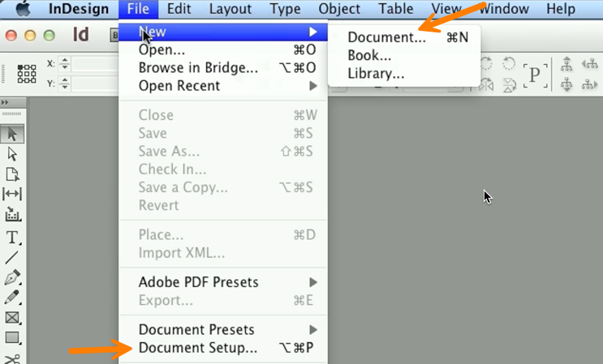The width and height of the screenshot is (603, 364).
Task: Click the select previous object icon
Action: pos(590,64)
